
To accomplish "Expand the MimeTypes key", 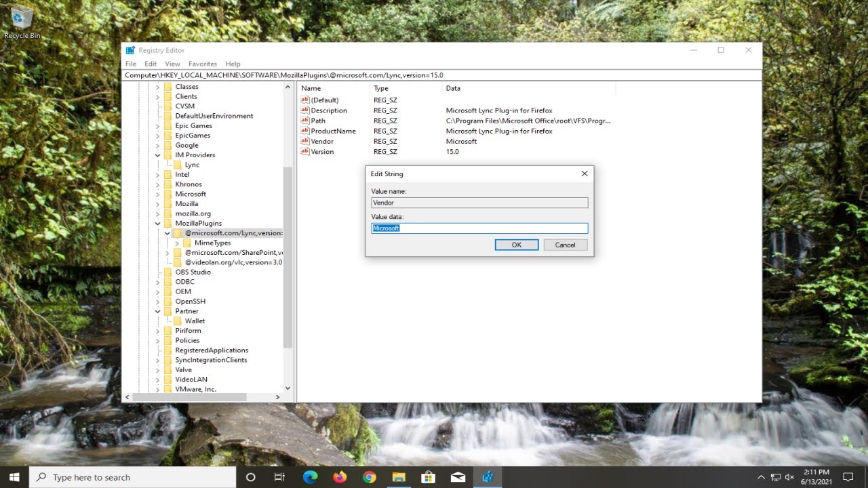I will tap(177, 243).
